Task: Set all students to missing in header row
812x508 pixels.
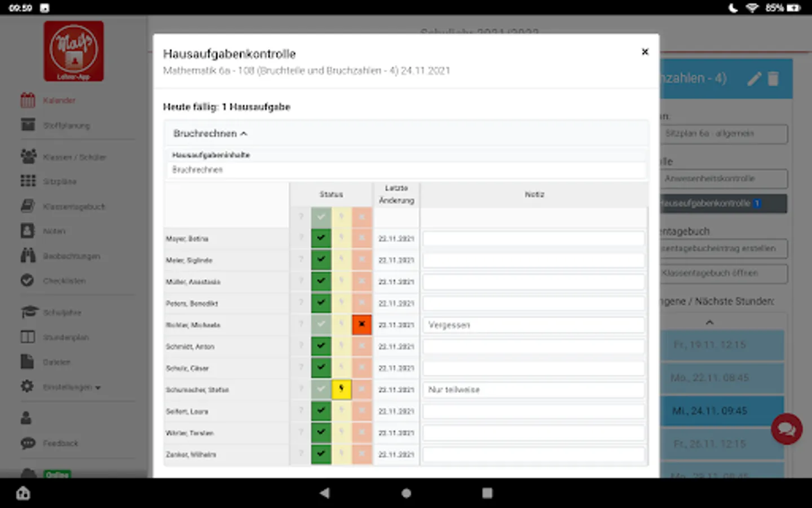Action: tap(361, 217)
